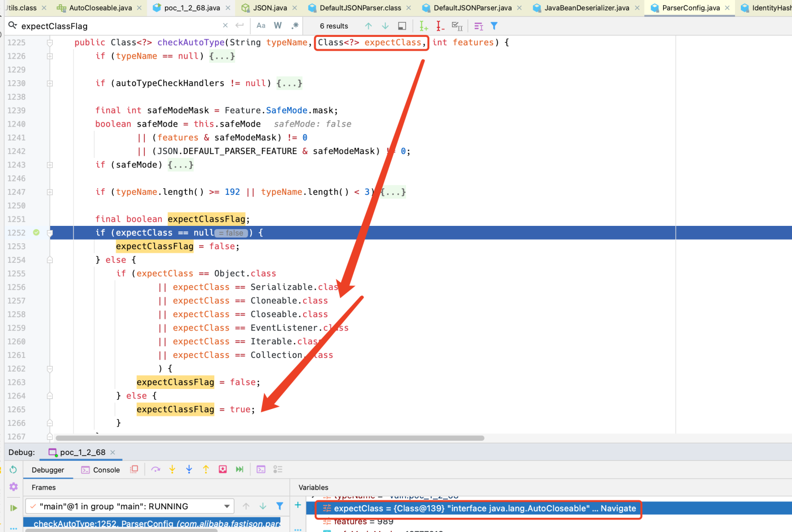
Task: Switch to the JSON.java tab
Action: 270,8
